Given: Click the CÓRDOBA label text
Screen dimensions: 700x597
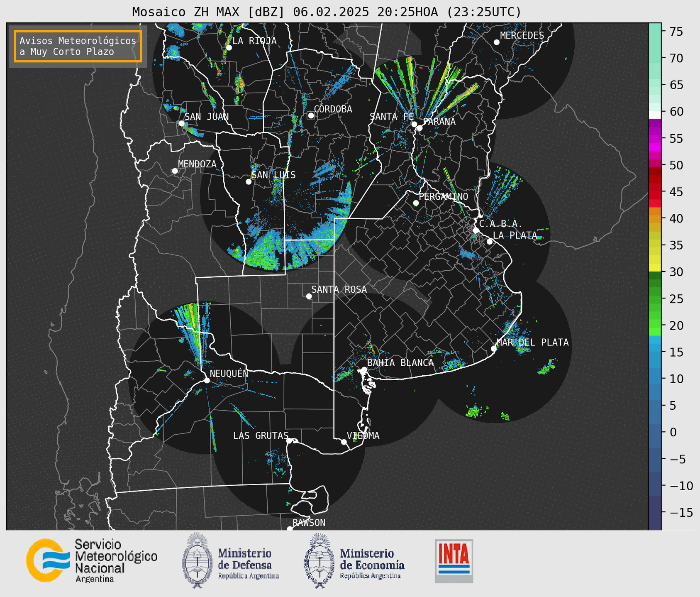Looking at the screenshot, I should pyautogui.click(x=333, y=109).
